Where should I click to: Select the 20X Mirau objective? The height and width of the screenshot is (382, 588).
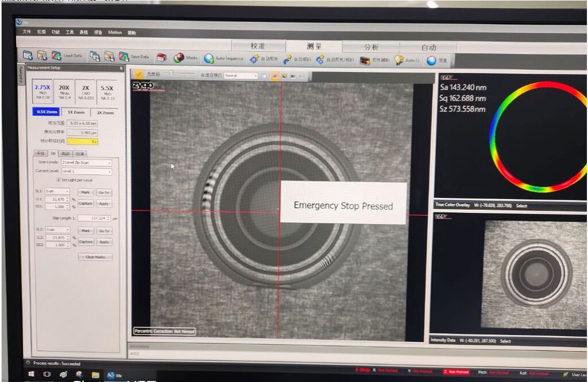pos(64,92)
